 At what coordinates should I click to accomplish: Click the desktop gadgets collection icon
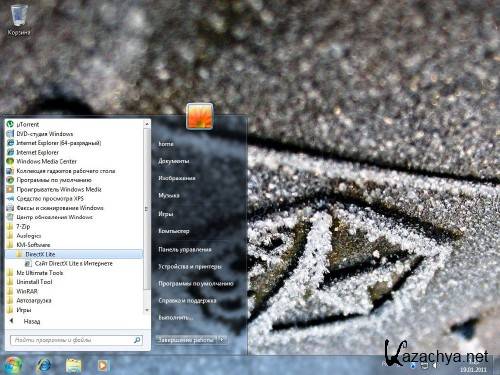pos(10,171)
